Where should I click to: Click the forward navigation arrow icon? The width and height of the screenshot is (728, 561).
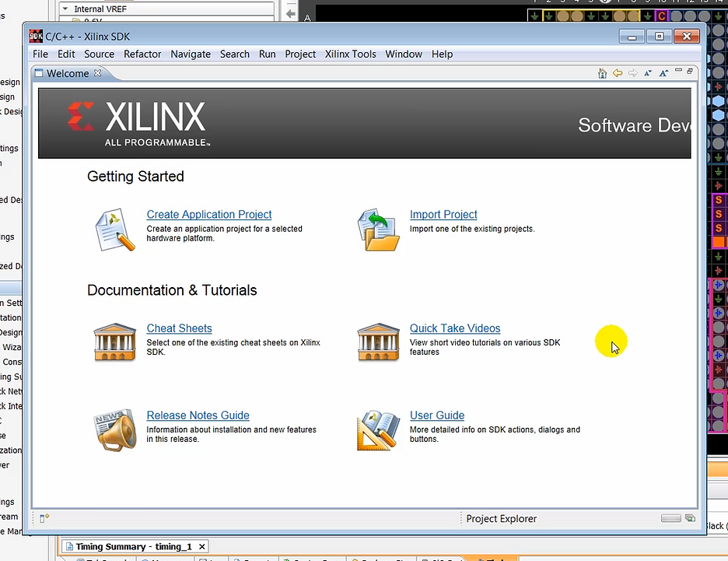point(632,72)
